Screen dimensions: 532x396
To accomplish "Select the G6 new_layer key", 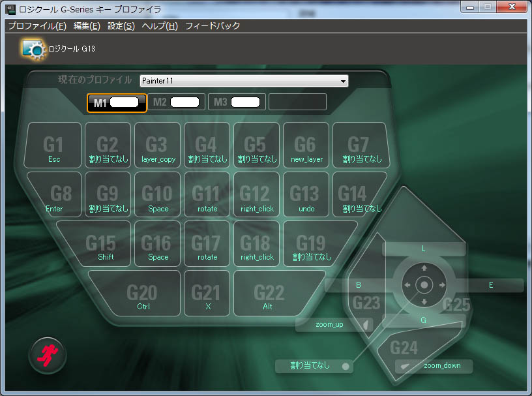I will [306, 145].
